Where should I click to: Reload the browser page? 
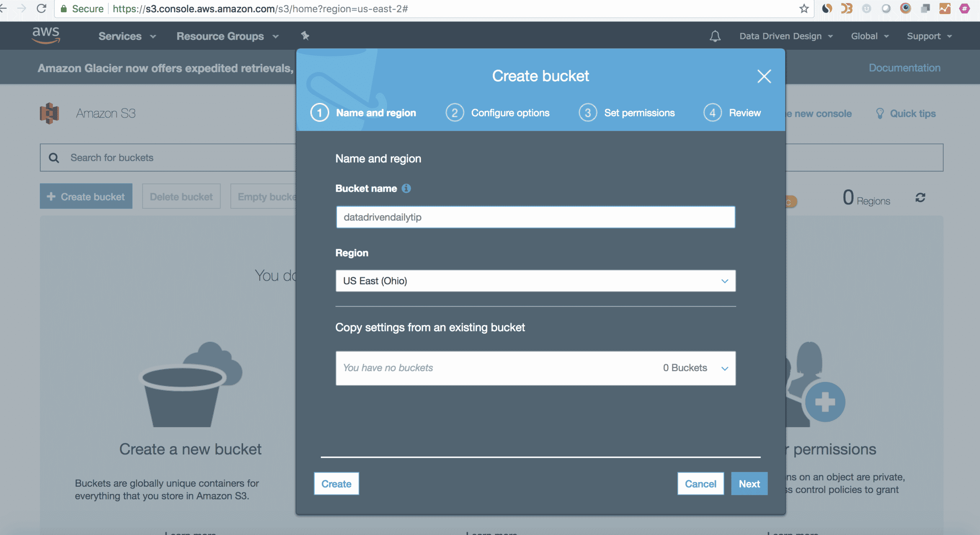(41, 8)
